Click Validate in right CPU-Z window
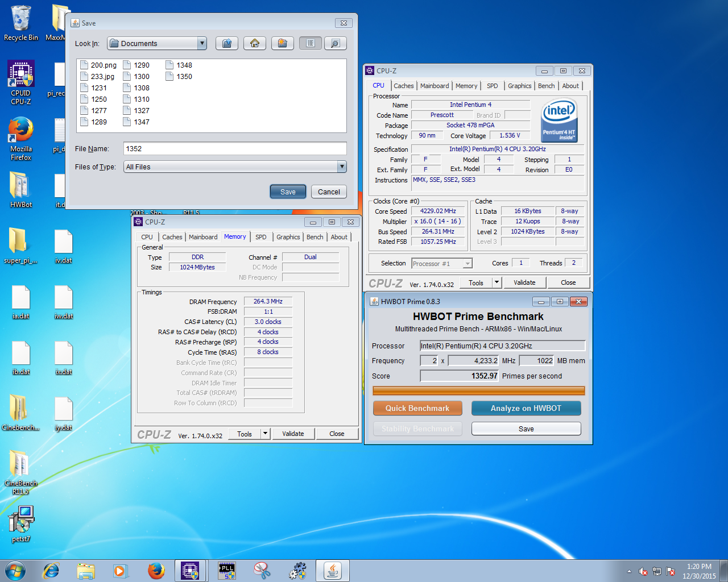Viewport: 728px width, 582px height. pos(524,282)
